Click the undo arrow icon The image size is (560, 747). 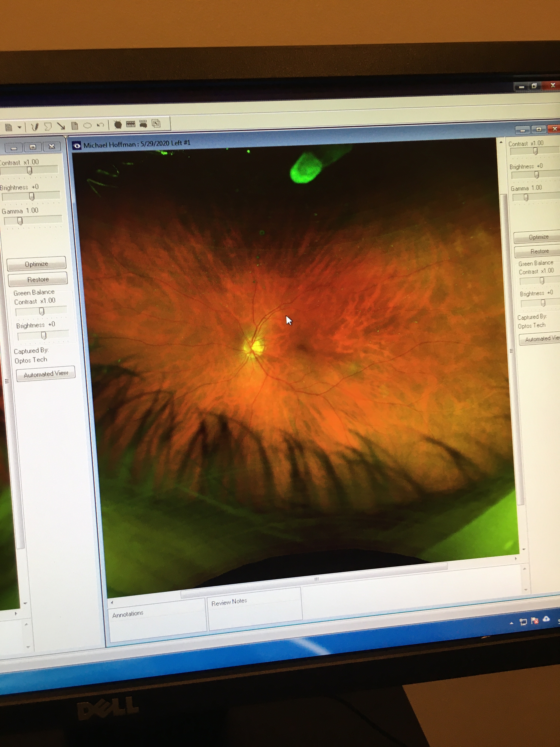100,125
